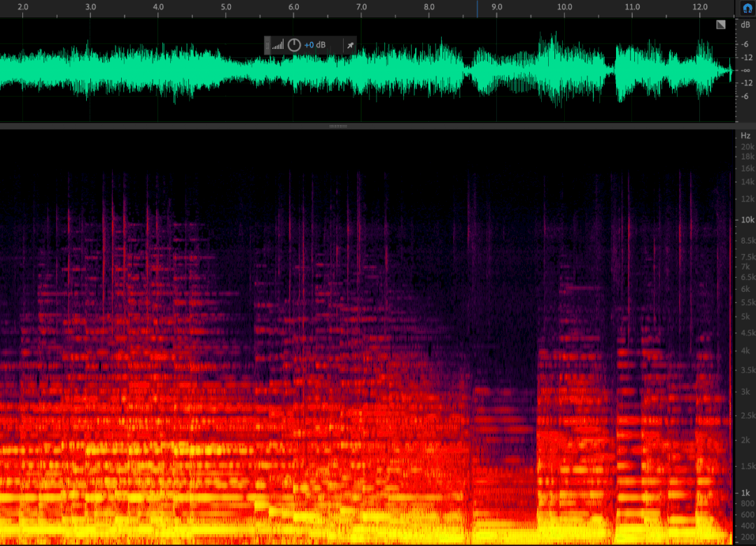Click the 20k frequency scale label
Image resolution: width=756 pixels, height=546 pixels.
click(748, 146)
